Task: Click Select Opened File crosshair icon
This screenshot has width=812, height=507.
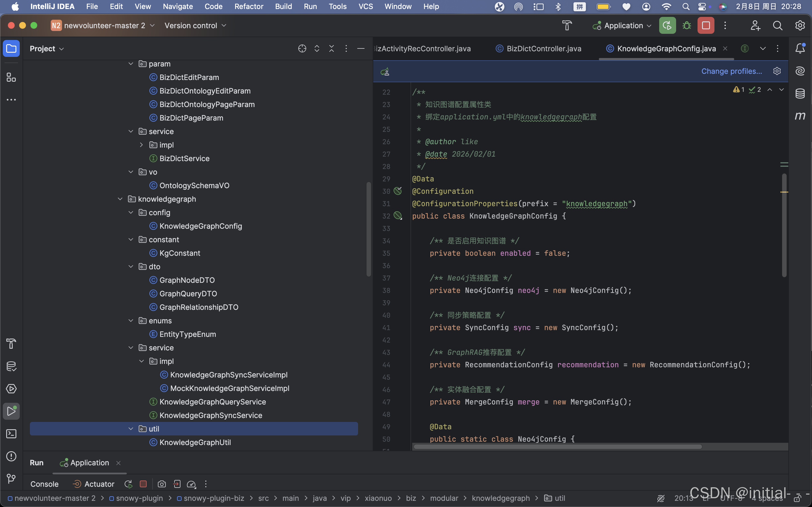Action: click(x=302, y=49)
